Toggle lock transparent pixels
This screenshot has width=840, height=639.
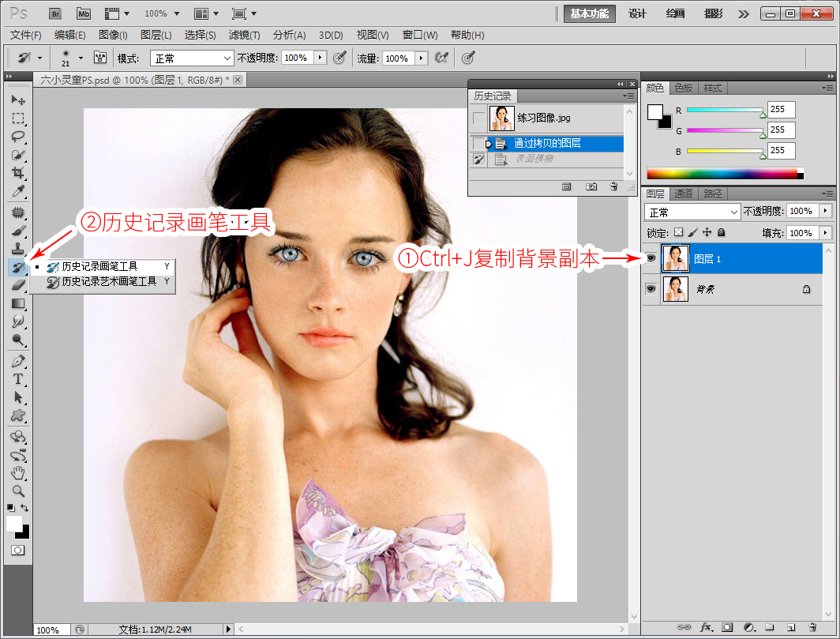point(679,232)
